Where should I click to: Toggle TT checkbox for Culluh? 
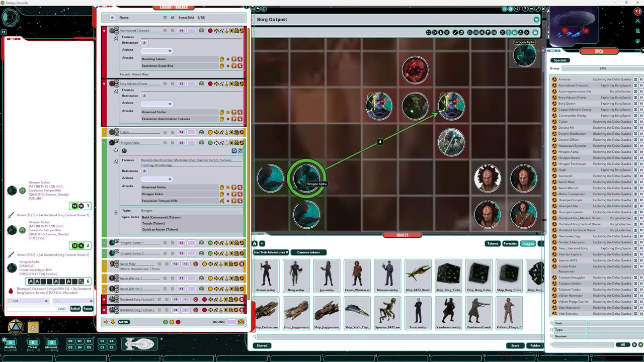coord(165,132)
